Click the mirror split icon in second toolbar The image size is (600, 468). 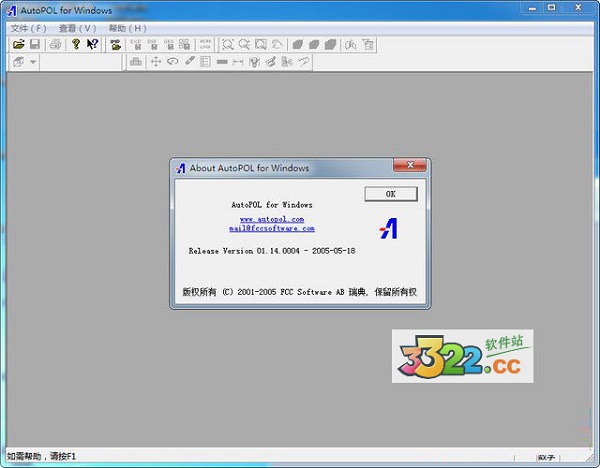pyautogui.click(x=287, y=62)
